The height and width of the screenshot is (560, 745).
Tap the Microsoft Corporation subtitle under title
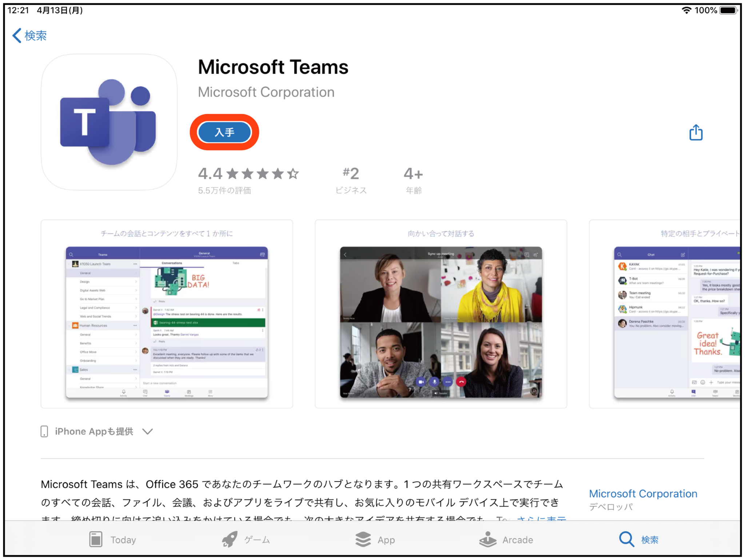(x=266, y=92)
